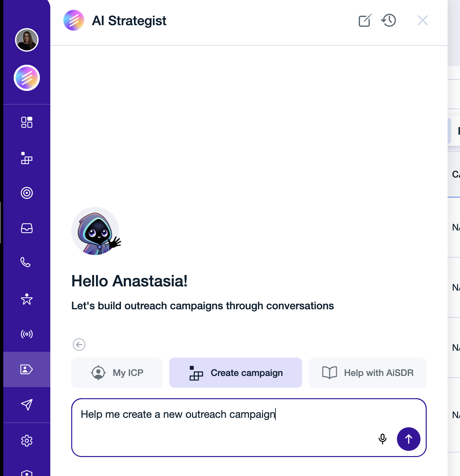Open settings gear in sidebar

pos(27,441)
